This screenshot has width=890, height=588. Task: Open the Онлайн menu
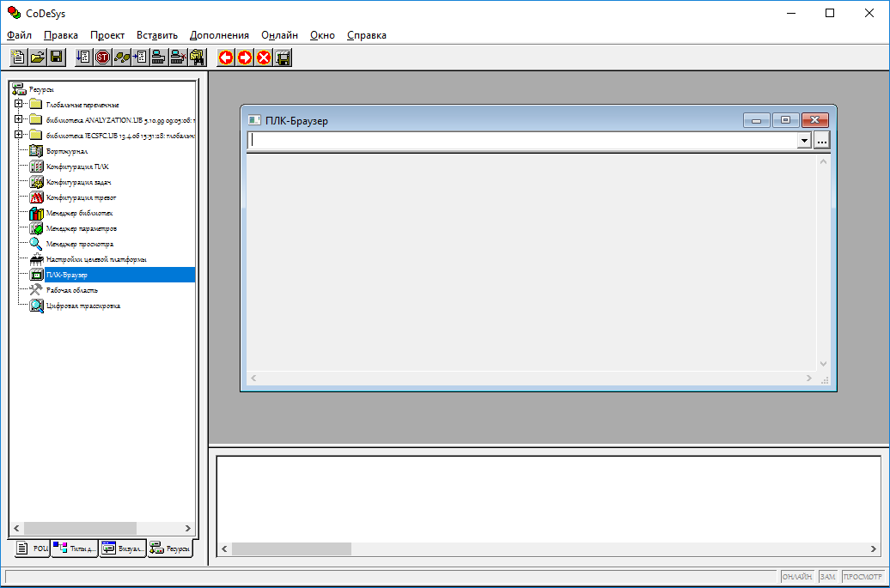[x=280, y=35]
